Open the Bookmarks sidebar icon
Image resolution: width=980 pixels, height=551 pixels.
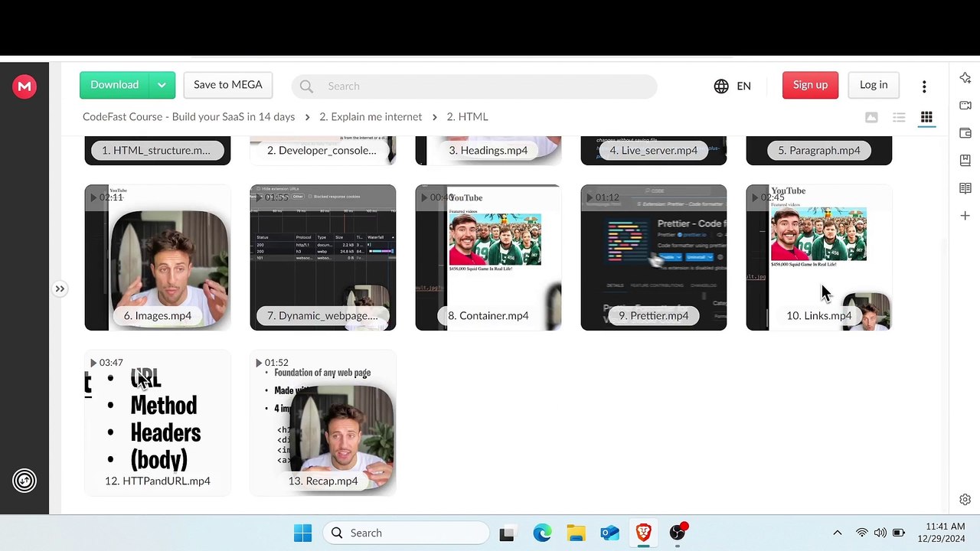[965, 161]
